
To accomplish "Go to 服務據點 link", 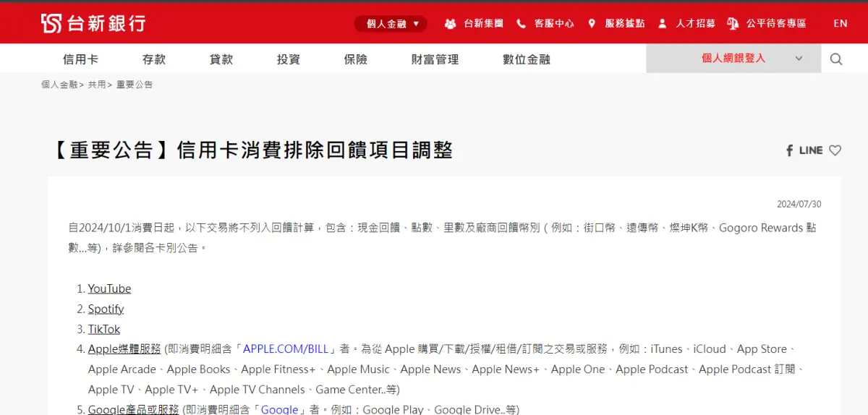I will coord(625,24).
